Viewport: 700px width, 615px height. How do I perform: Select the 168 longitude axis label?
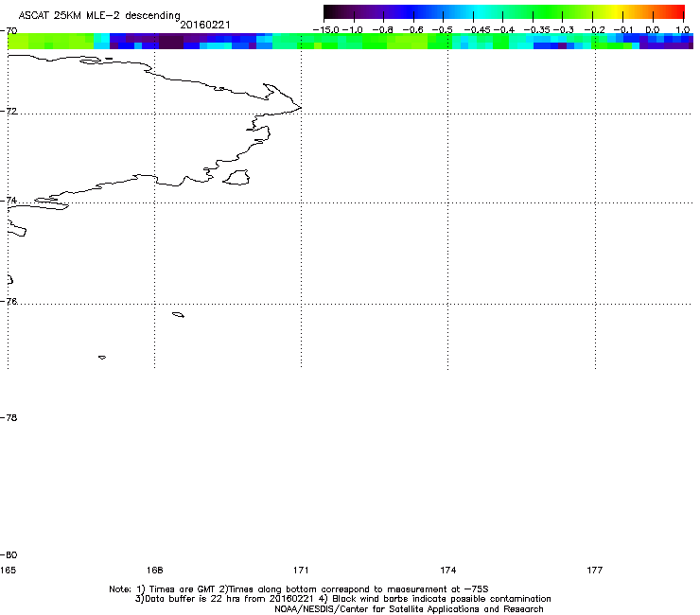point(154,570)
